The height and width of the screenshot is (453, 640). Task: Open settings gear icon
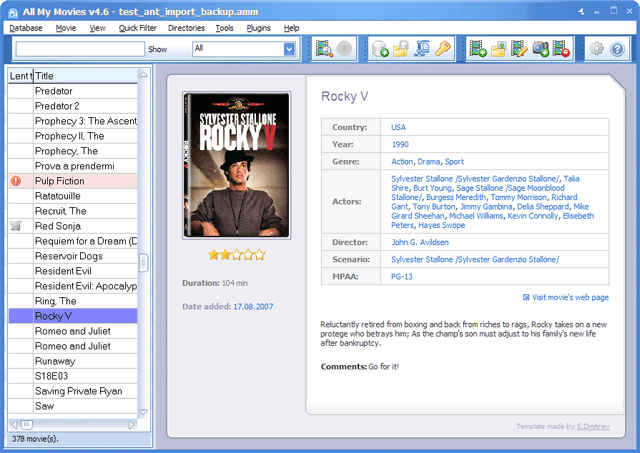point(596,48)
